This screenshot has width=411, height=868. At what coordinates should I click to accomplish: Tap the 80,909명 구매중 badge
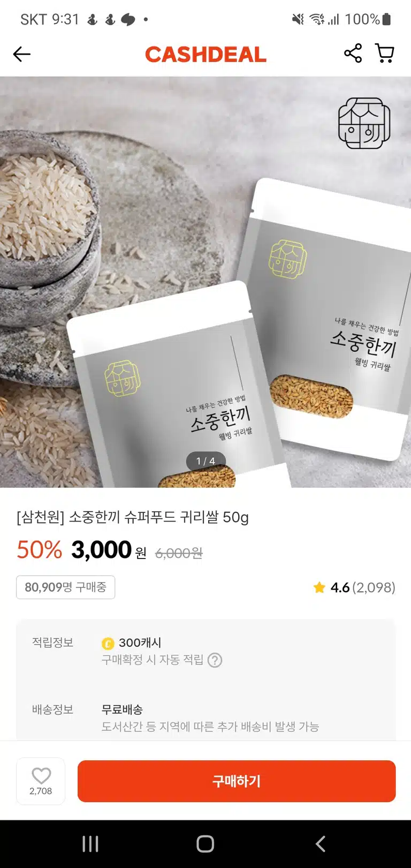66,587
